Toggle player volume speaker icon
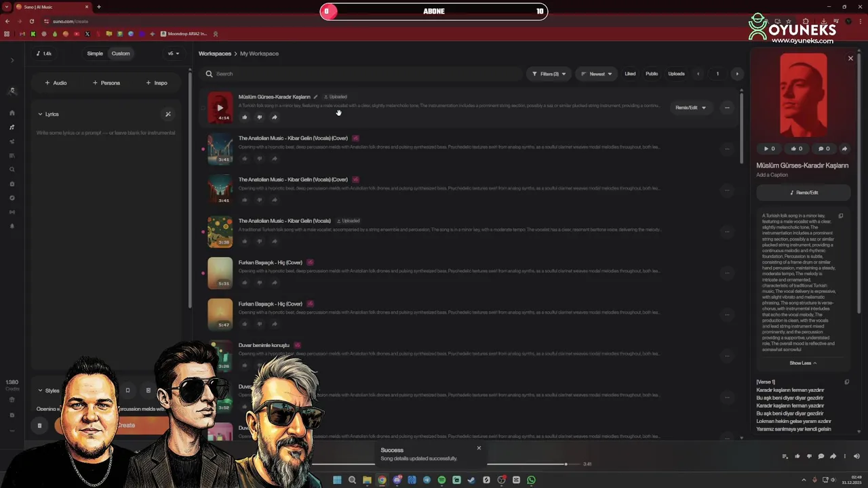Screen dimensions: 868x488 [856, 456]
